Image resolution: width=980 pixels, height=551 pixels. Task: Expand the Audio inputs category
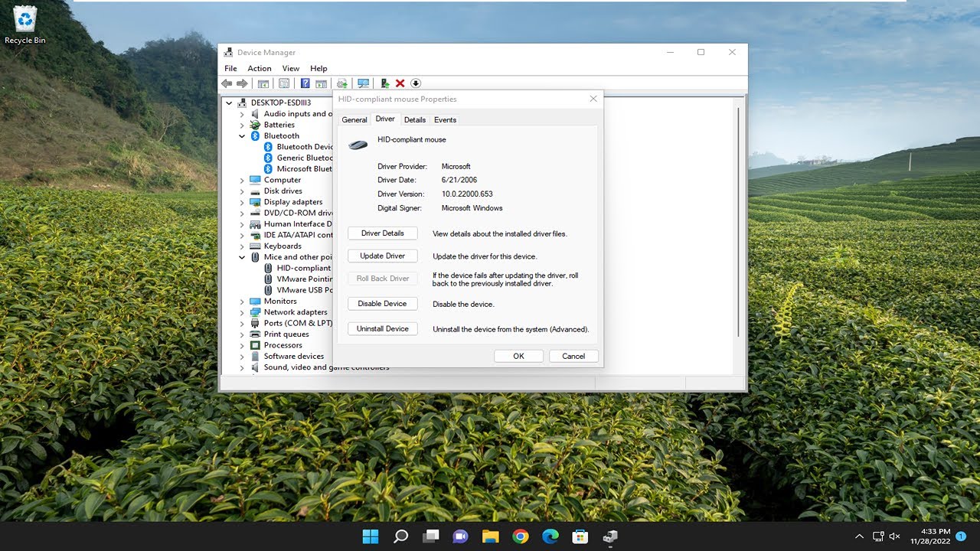click(x=242, y=114)
